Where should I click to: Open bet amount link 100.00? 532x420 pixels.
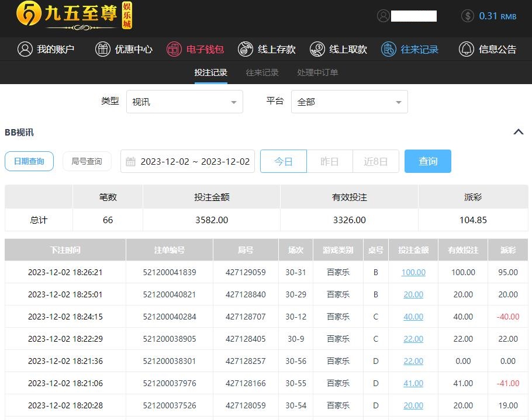(x=413, y=272)
